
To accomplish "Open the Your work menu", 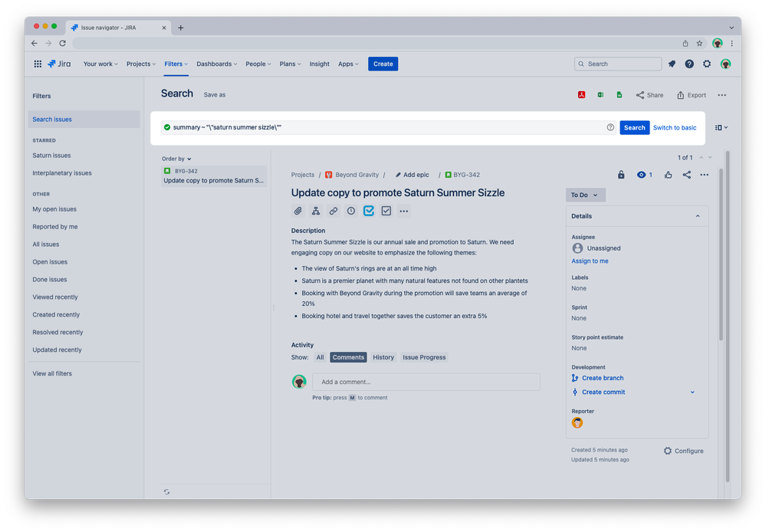I will (100, 64).
